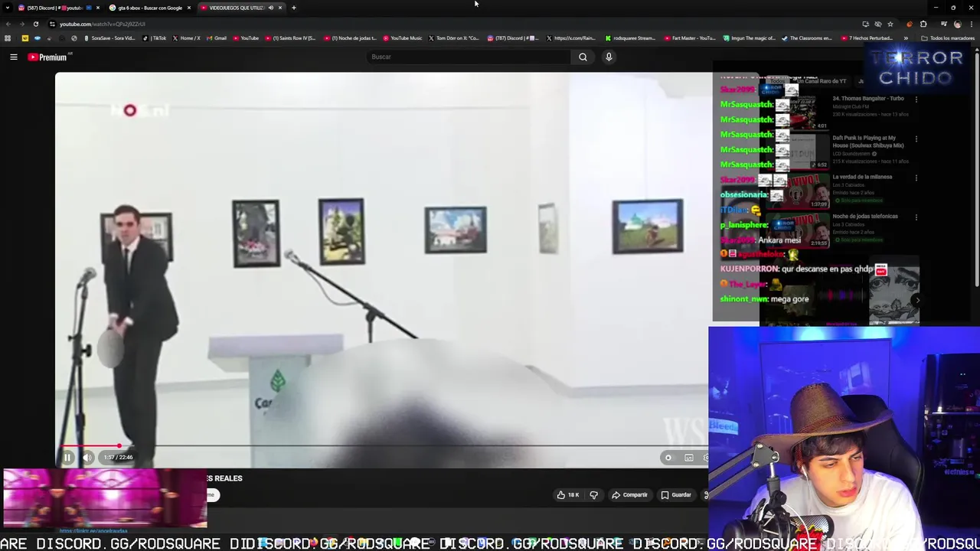Go forward with browser forward arrow
The height and width of the screenshot is (551, 980).
[21, 24]
